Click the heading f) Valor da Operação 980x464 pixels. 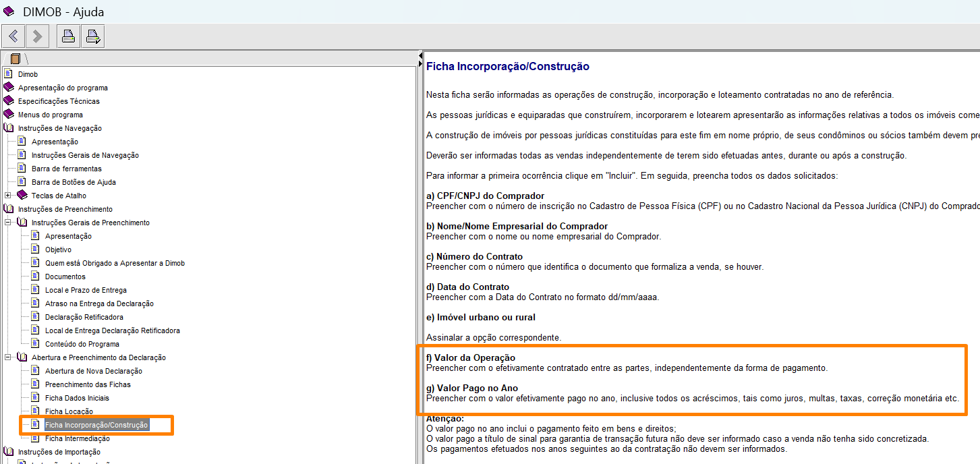point(471,357)
